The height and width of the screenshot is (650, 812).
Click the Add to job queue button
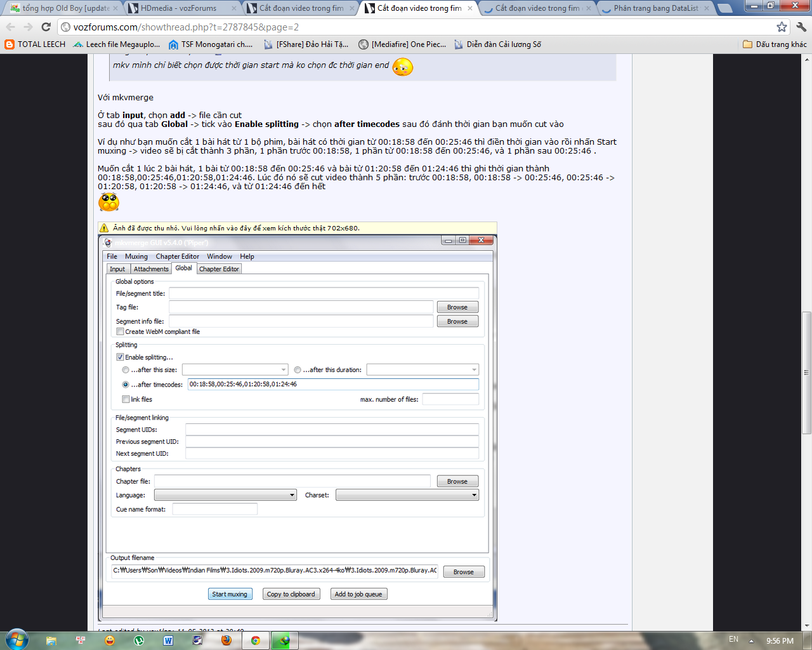point(358,594)
